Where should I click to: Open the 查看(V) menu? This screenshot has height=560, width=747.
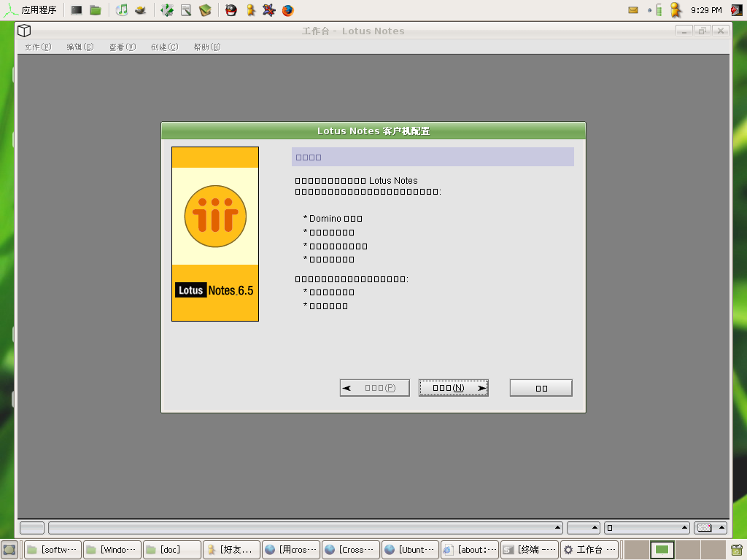(x=123, y=47)
